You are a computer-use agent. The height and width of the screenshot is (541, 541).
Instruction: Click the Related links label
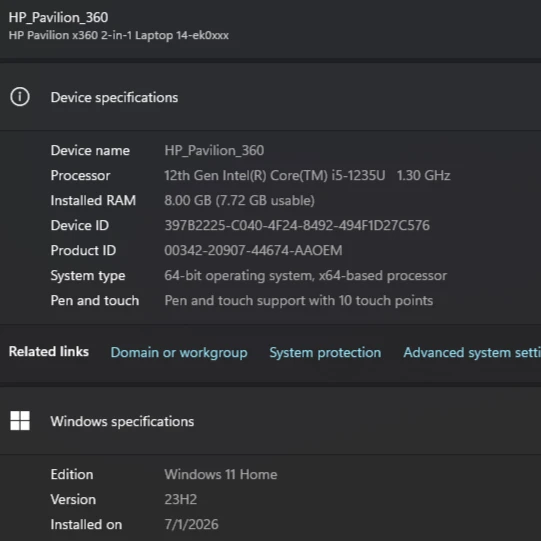(x=49, y=352)
